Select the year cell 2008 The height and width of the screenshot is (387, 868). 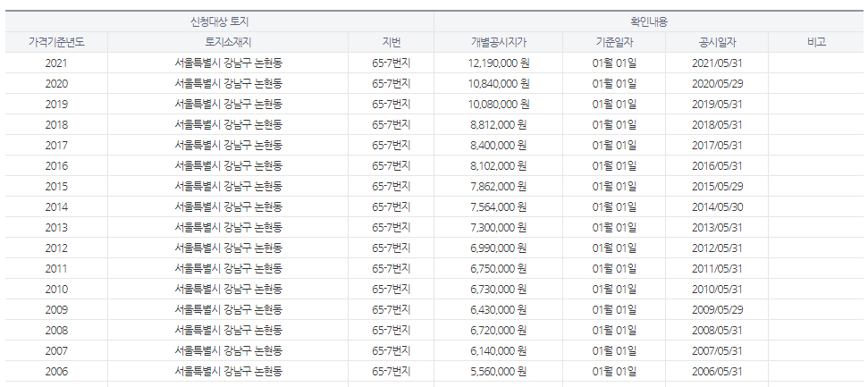(56, 331)
